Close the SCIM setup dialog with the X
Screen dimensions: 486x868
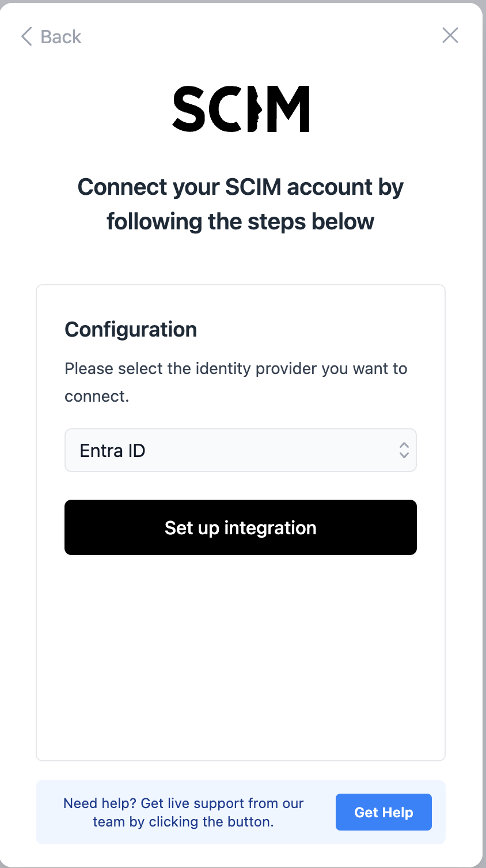tap(450, 35)
